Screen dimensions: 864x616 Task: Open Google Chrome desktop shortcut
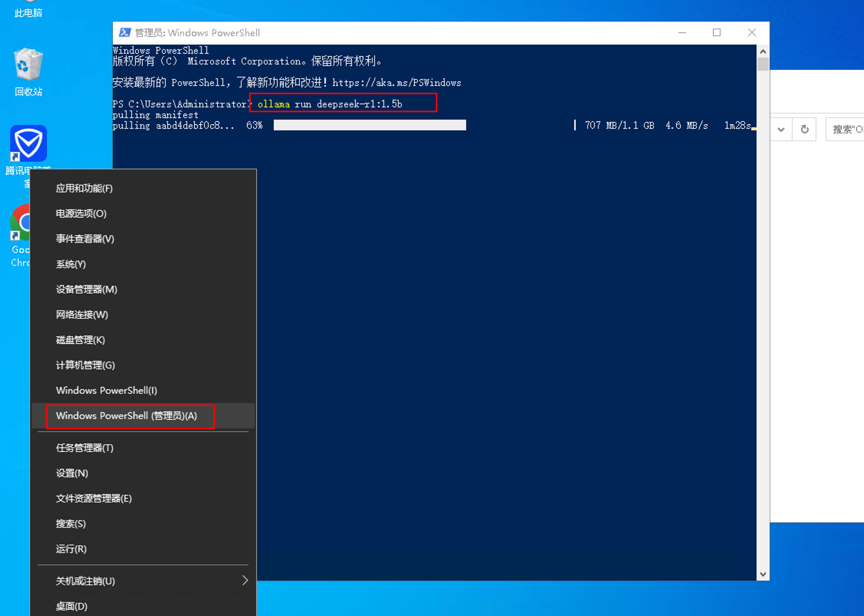20,236
